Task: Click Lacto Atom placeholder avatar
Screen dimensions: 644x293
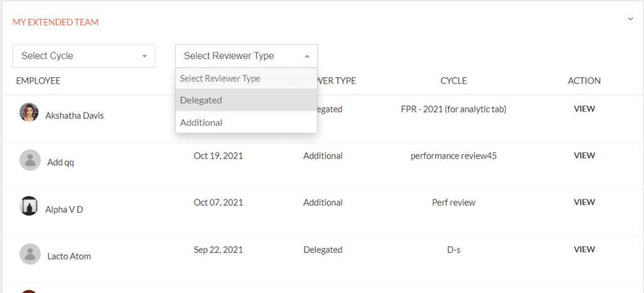Action: [30, 254]
